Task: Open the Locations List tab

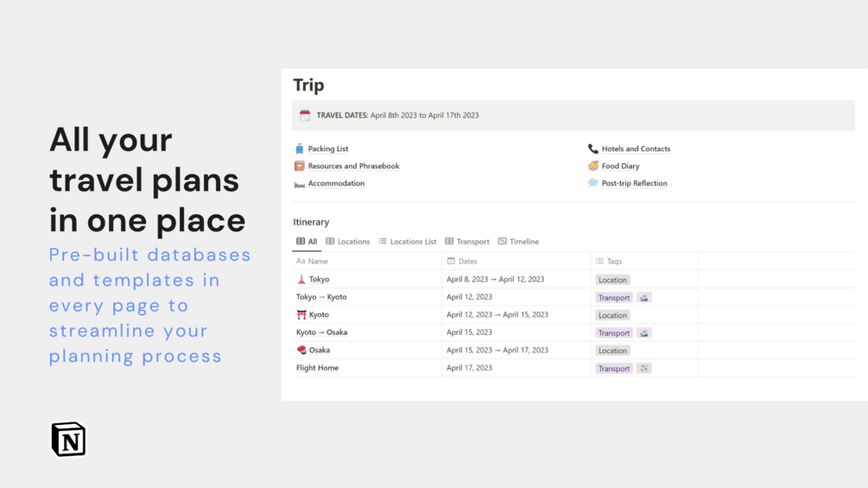Action: click(x=408, y=242)
